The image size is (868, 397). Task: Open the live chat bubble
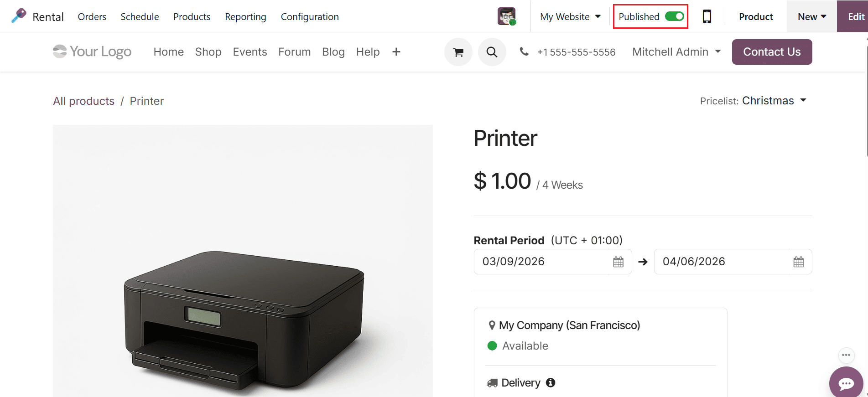(x=846, y=383)
